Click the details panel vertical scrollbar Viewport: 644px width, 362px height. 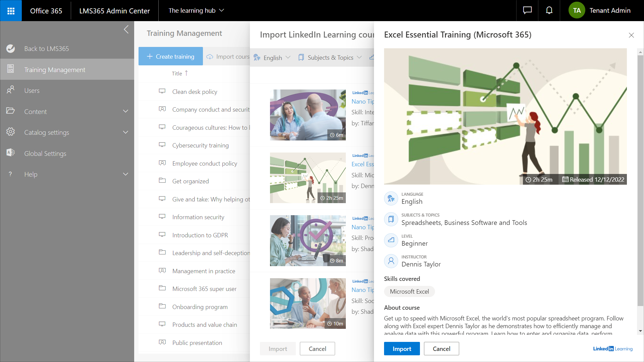click(640, 180)
